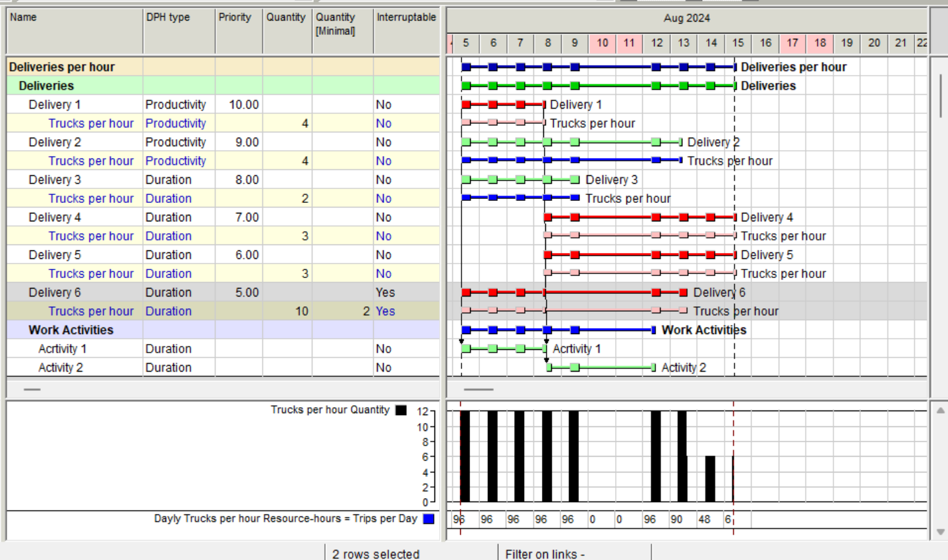Click the Quantity [Minimal] column header
This screenshot has width=948, height=560.
[343, 31]
